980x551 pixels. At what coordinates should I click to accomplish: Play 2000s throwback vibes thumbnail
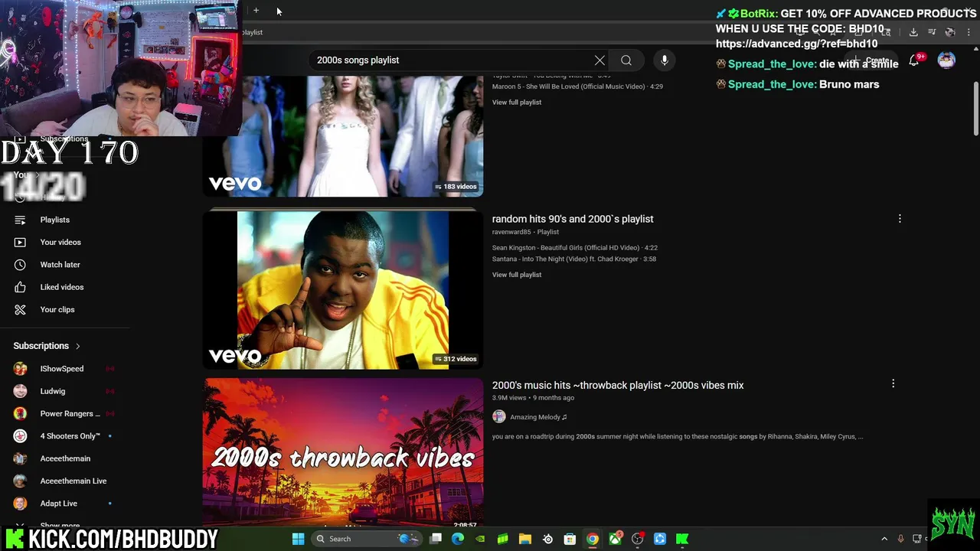pos(343,453)
